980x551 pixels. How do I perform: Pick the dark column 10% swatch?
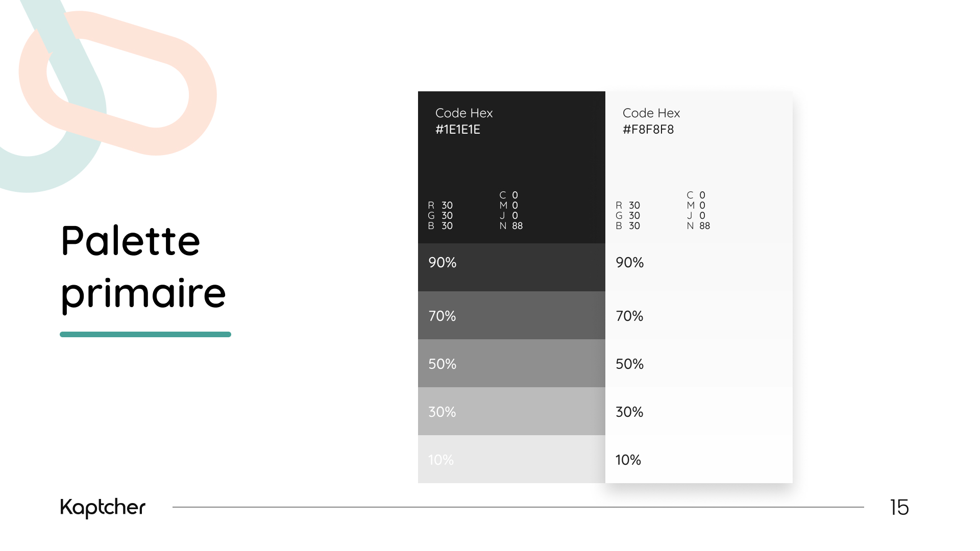point(511,459)
